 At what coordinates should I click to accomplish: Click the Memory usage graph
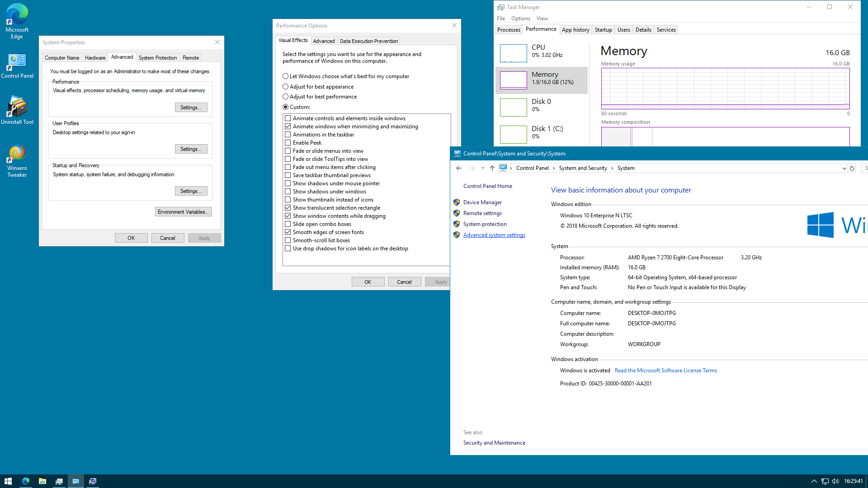pos(725,89)
